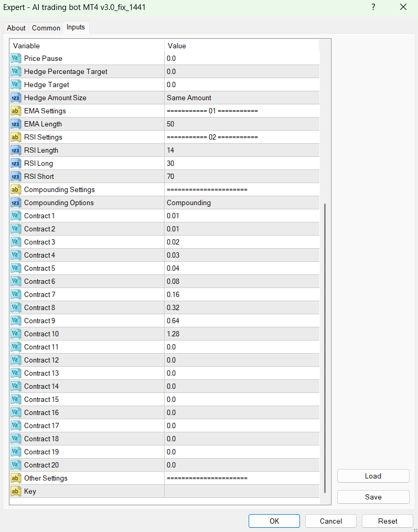Click the integer icon beside Hedge Amount Size
This screenshot has width=418, height=532.
[x=16, y=98]
